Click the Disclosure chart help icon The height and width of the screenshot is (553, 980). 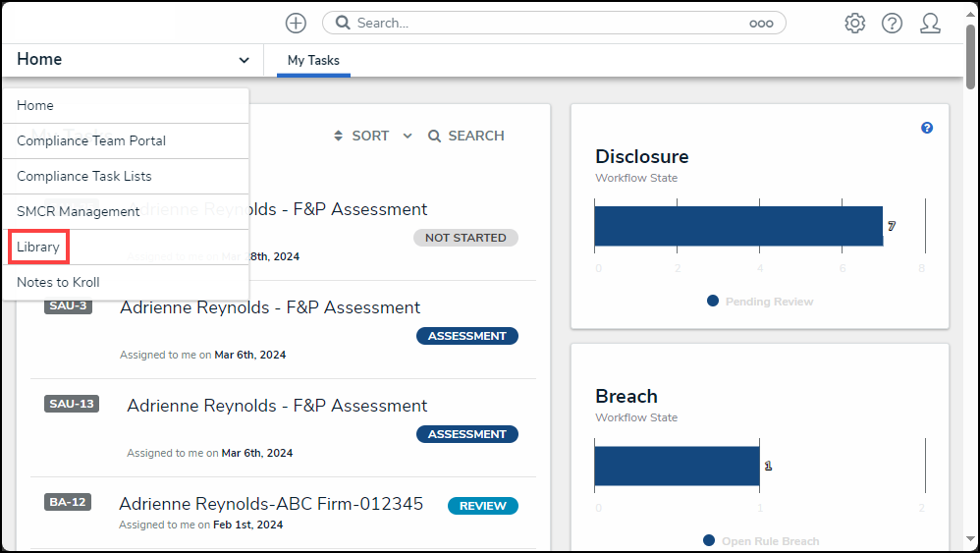[x=927, y=129]
